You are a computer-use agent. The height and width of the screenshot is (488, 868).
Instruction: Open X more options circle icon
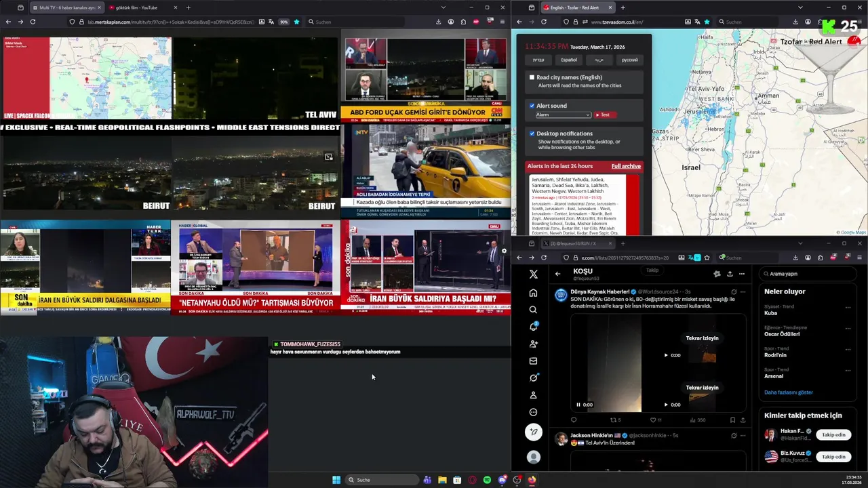tap(533, 412)
